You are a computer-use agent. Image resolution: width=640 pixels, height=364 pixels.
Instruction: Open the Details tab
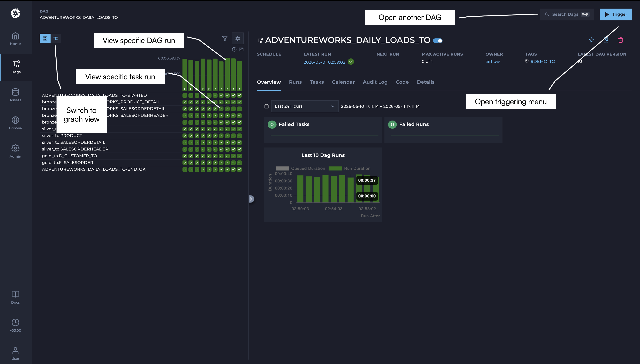(425, 82)
